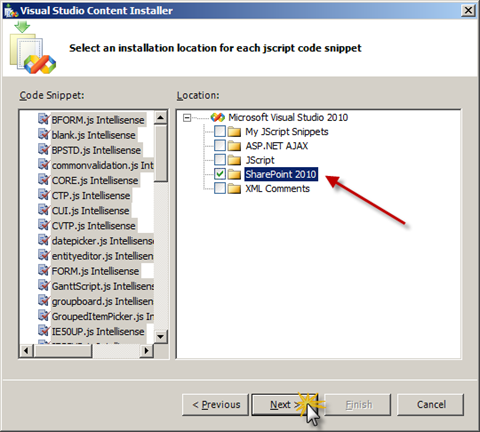Click the CTP.js Intellisense snippet icon
480x432 pixels.
click(43, 195)
